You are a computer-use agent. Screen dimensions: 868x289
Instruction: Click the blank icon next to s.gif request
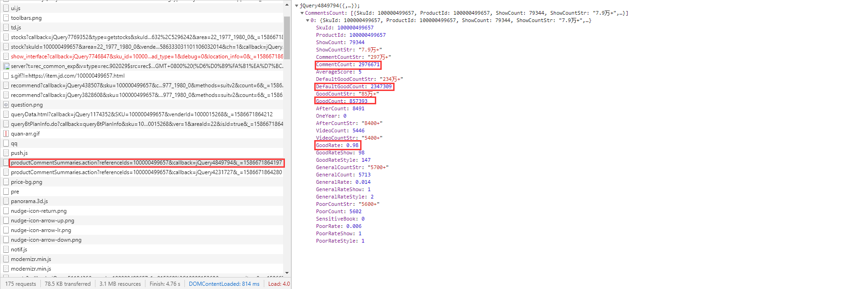click(6, 76)
